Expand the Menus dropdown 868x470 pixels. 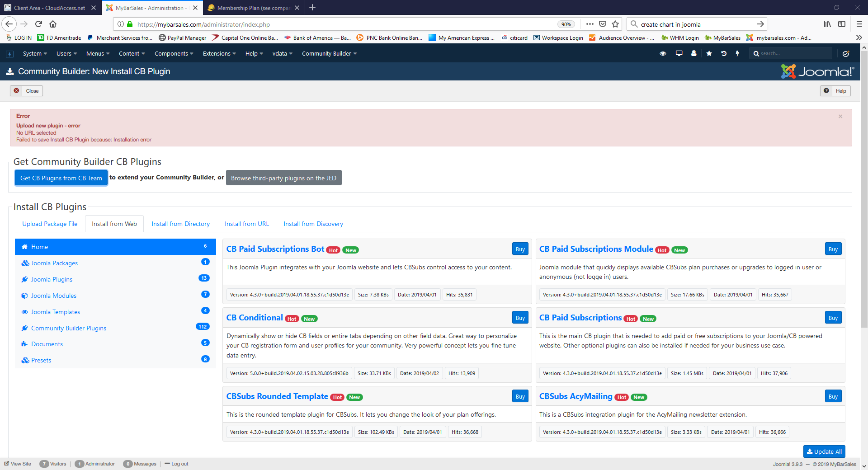coord(98,53)
